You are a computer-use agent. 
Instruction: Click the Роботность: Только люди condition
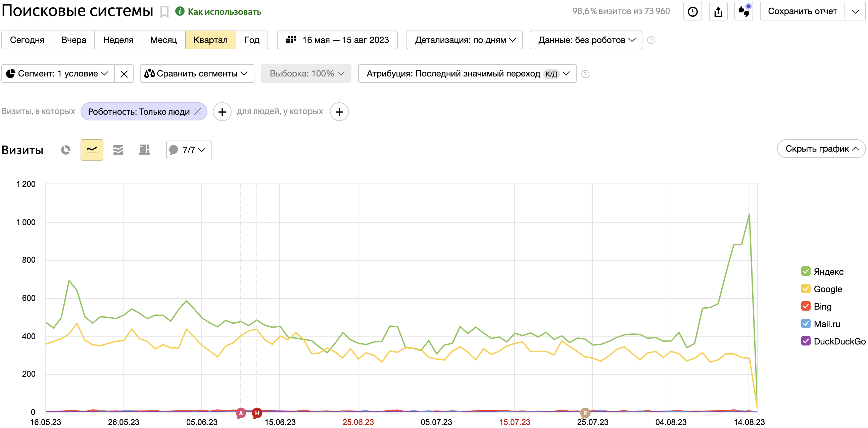pos(139,112)
